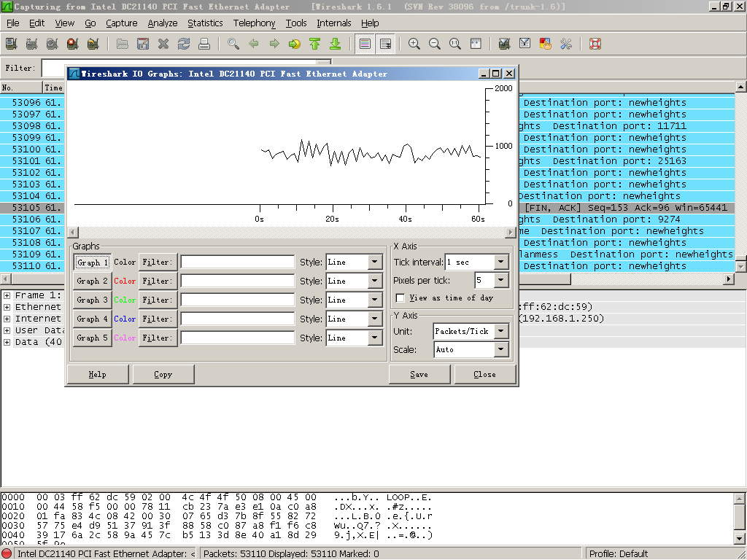Focus the Graph 5 filter text field
Image resolution: width=747 pixels, height=560 pixels.
[x=238, y=338]
